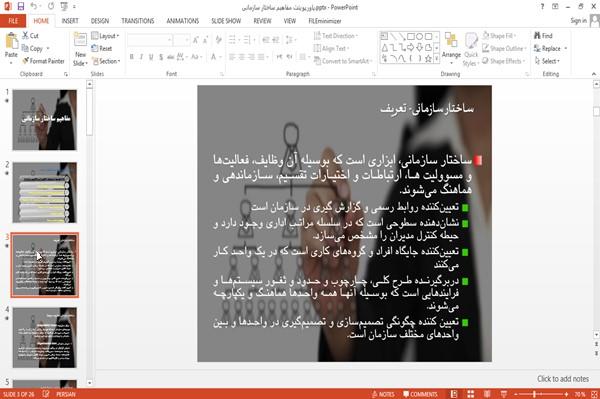Click Fit slide to window icon

pyautogui.click(x=594, y=394)
